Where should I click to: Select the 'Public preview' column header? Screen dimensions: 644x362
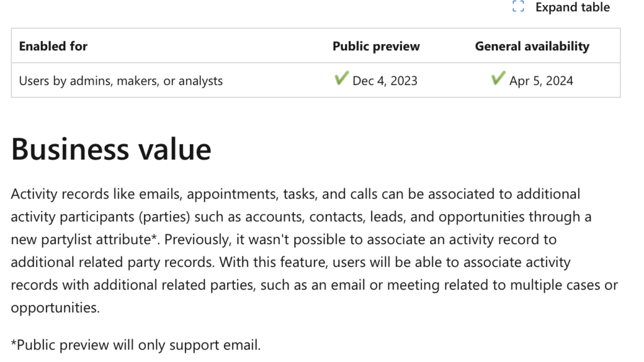[x=376, y=46]
